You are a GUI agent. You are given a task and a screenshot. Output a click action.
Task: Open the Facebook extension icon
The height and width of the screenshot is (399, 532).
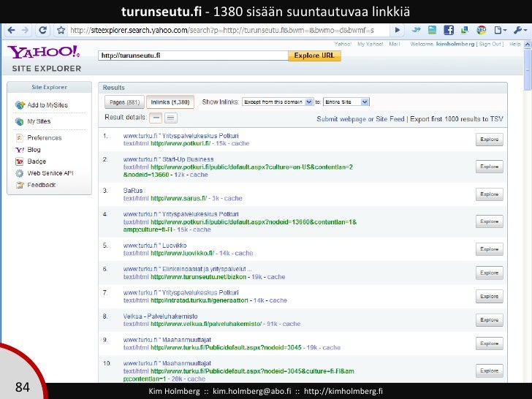click(x=449, y=30)
